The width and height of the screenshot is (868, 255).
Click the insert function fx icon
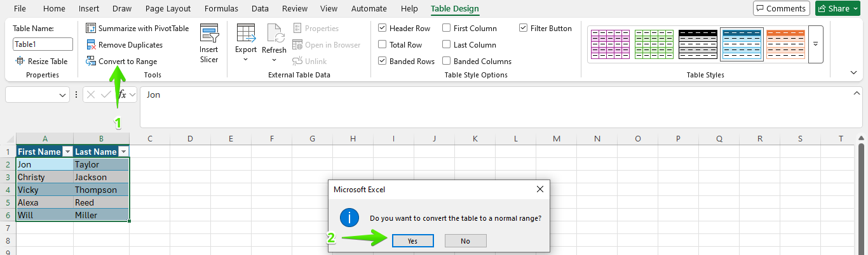tap(123, 95)
